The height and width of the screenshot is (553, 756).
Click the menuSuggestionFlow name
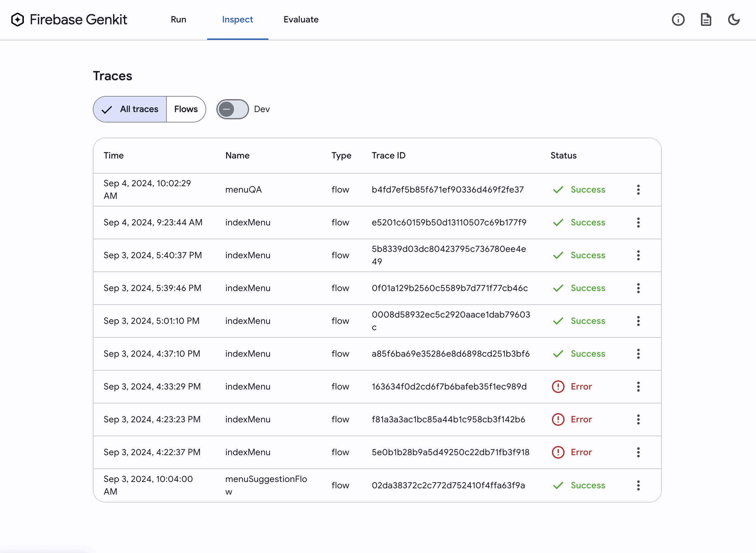coord(266,485)
